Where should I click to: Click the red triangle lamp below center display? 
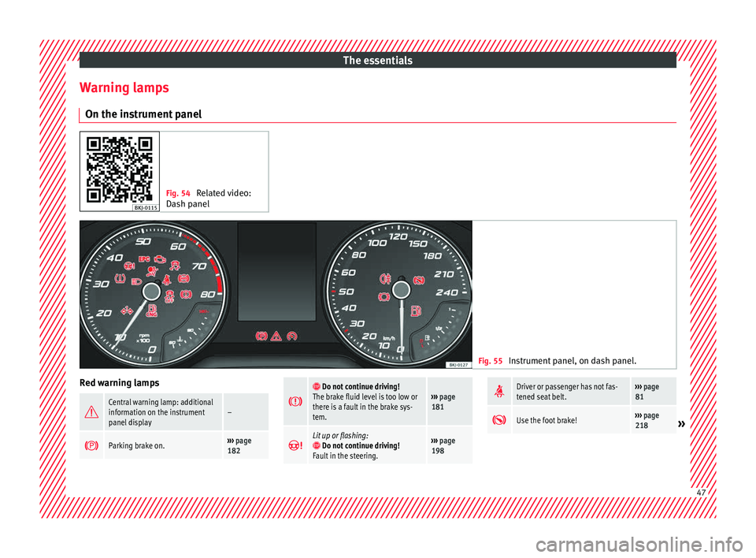[276, 336]
